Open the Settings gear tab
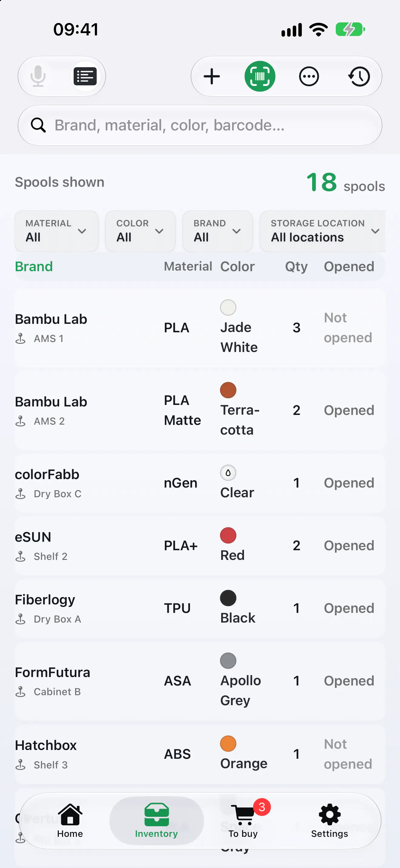Screen dimensions: 400x868 [329, 820]
